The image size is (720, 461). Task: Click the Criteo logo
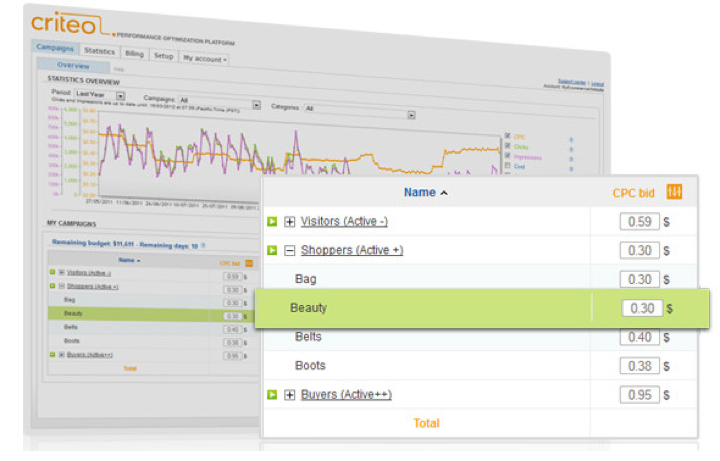(66, 22)
